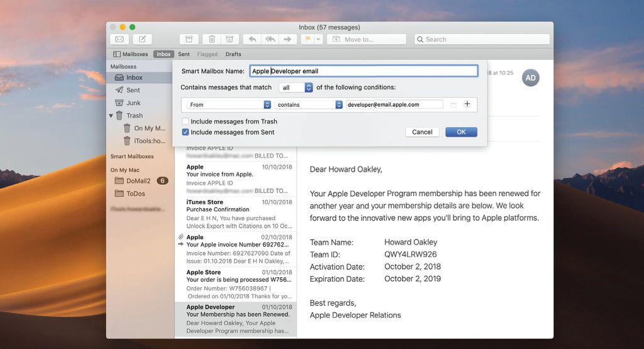Click the AD sender avatar
Image resolution: width=644 pixels, height=349 pixels.
coord(531,78)
